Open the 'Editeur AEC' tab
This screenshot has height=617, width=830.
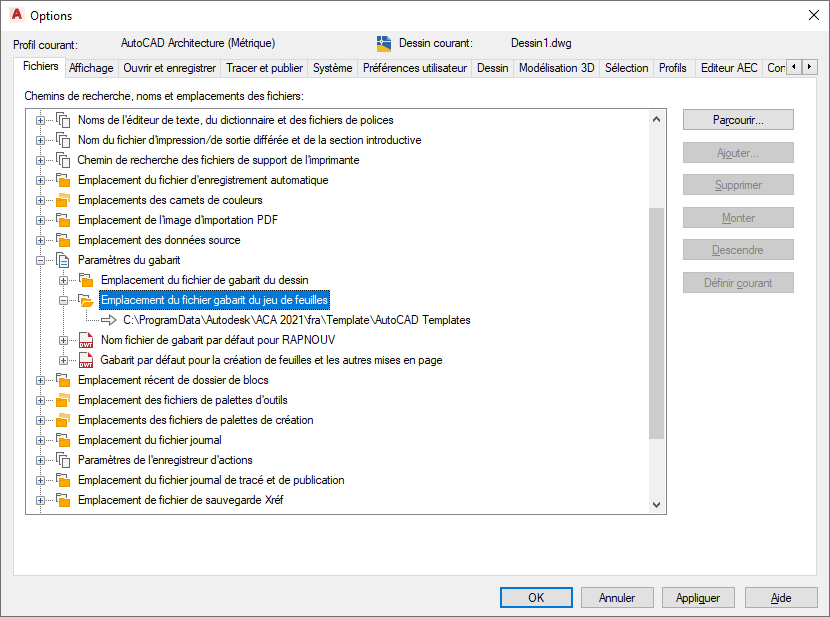tap(729, 68)
